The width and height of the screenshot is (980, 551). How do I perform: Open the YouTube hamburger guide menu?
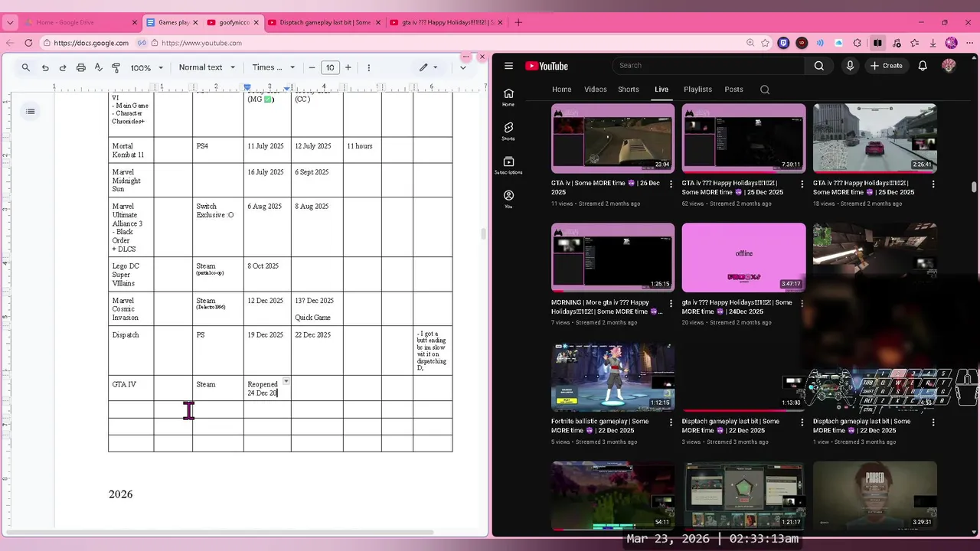click(x=508, y=66)
